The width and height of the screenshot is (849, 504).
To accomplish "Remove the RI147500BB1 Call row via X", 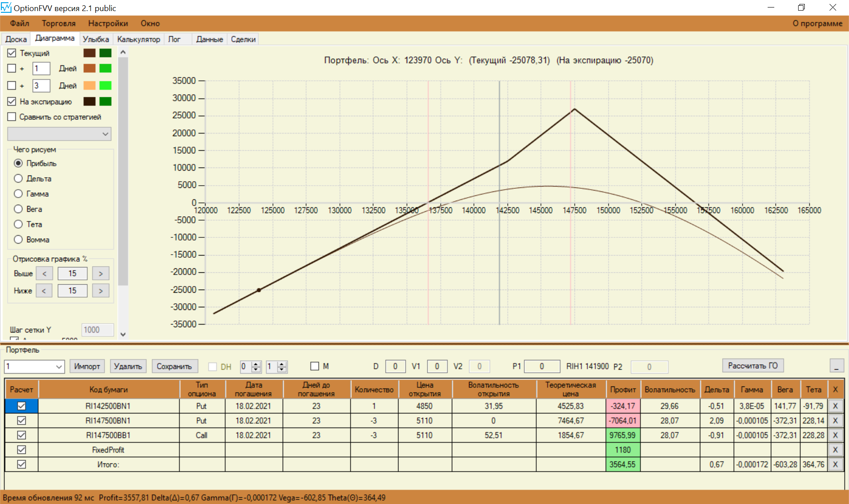I will click(835, 435).
